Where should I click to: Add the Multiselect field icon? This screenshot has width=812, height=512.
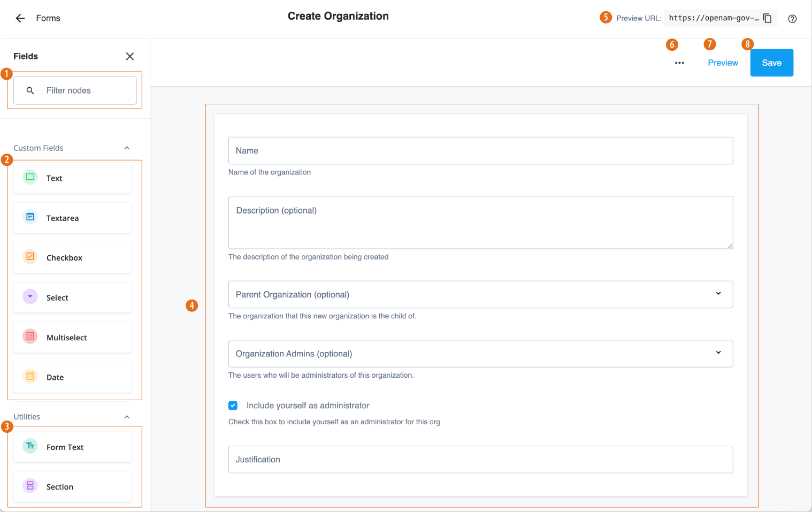[x=29, y=337]
